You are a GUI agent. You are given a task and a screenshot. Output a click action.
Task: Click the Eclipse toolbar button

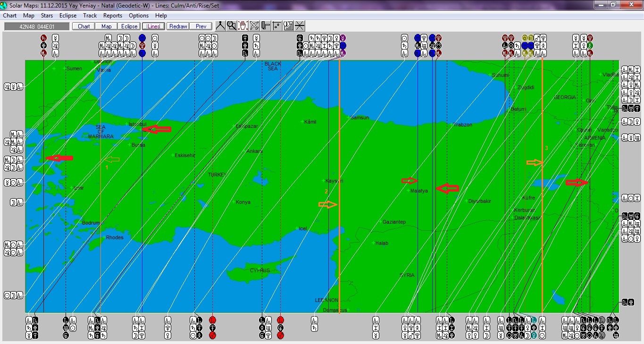(129, 26)
